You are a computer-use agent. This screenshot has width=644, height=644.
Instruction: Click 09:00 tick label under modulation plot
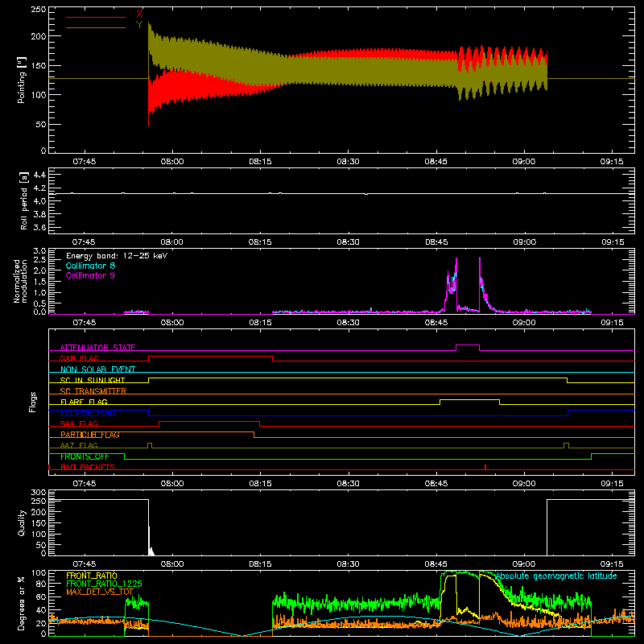coord(524,323)
